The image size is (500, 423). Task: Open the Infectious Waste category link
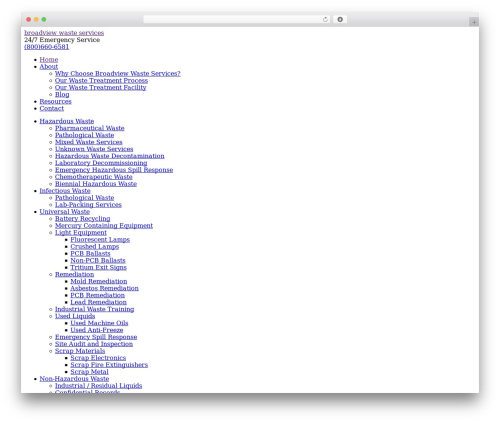point(65,191)
